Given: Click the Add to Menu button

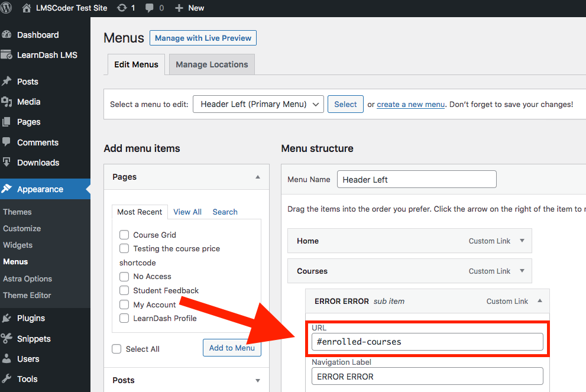Looking at the screenshot, I should (232, 348).
